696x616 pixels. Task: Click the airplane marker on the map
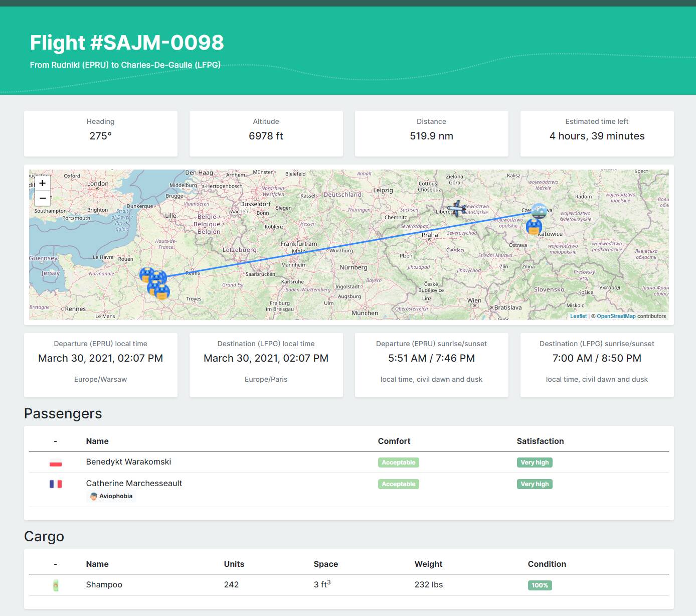(x=456, y=208)
